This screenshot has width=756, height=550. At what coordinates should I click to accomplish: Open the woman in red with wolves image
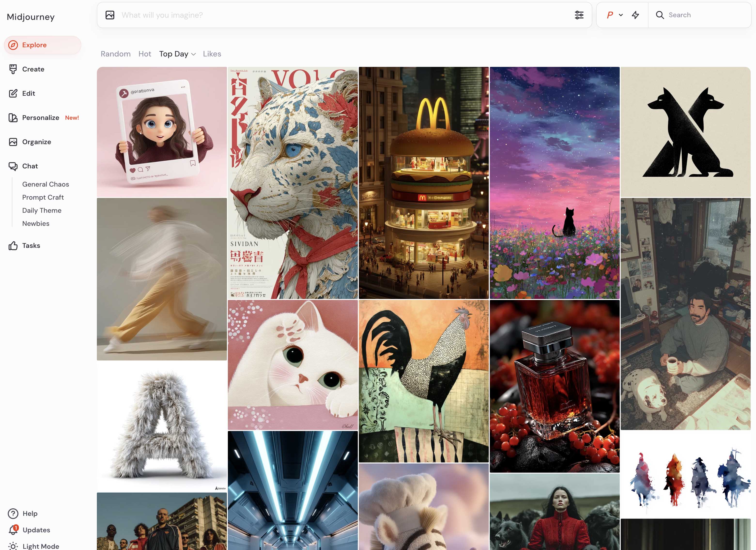click(x=555, y=512)
